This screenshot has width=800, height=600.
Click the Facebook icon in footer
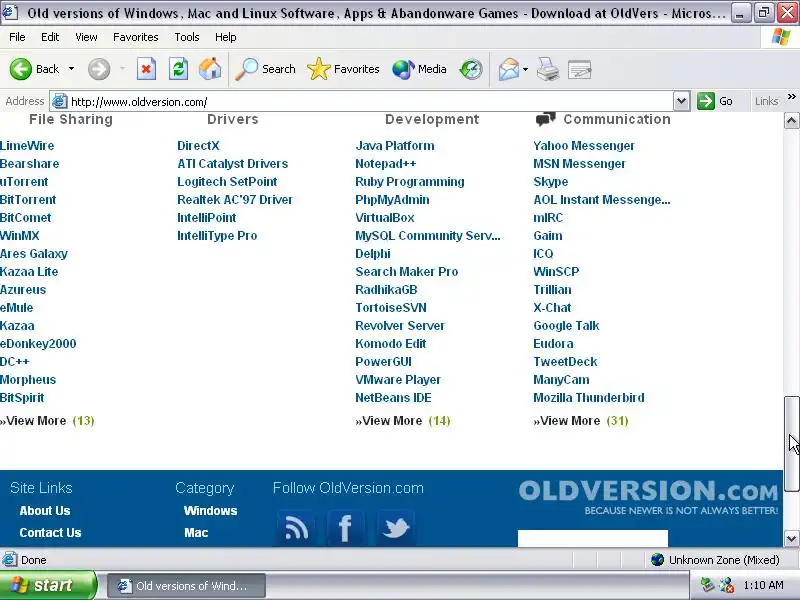pos(345,527)
